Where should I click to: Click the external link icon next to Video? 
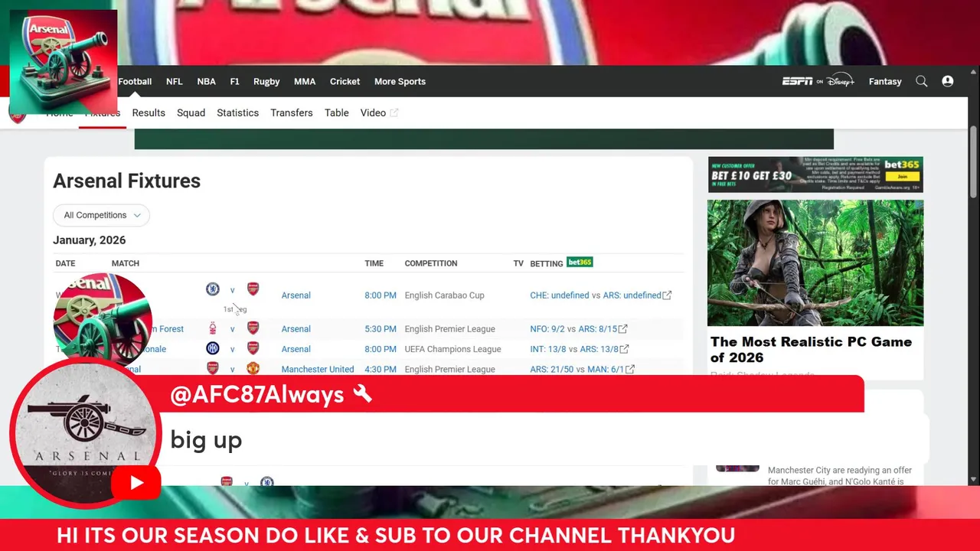(394, 113)
